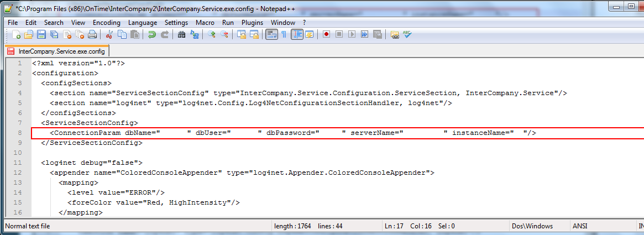The height and width of the screenshot is (235, 644).
Task: Zoom out with the magnifier minus icon
Action: coord(224,35)
